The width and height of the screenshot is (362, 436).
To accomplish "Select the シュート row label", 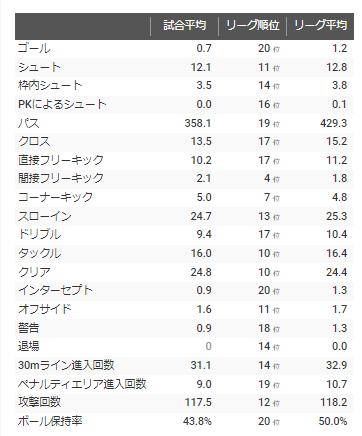I will [39, 68].
